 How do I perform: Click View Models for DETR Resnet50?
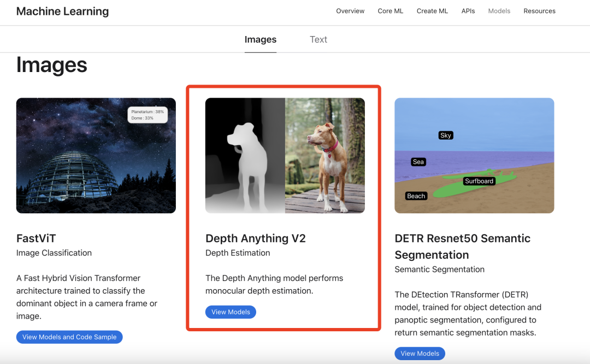click(x=420, y=353)
